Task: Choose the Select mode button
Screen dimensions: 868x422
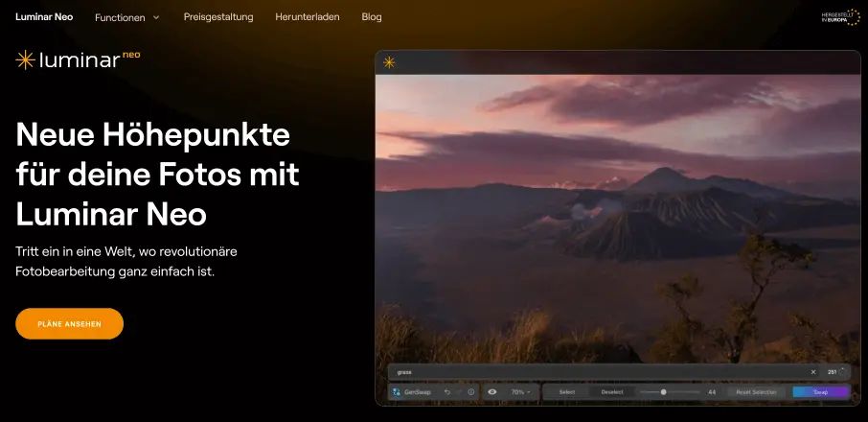Action: coord(567,392)
